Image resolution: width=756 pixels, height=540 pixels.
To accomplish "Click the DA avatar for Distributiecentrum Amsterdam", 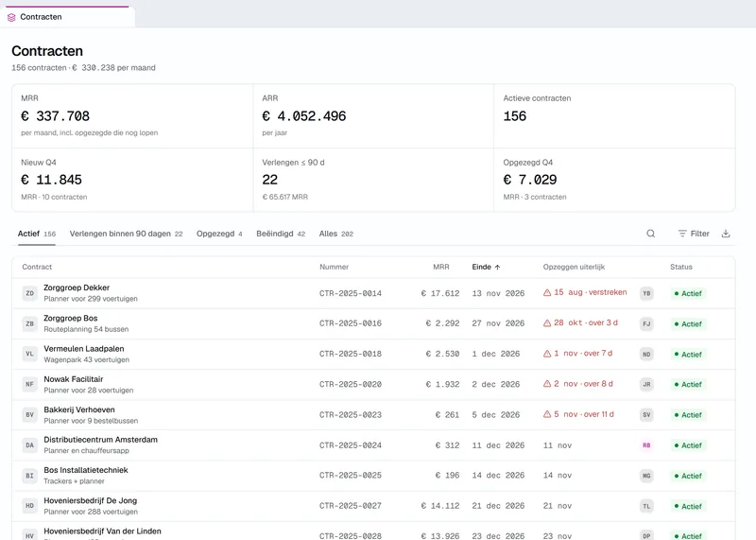I will [x=30, y=444].
